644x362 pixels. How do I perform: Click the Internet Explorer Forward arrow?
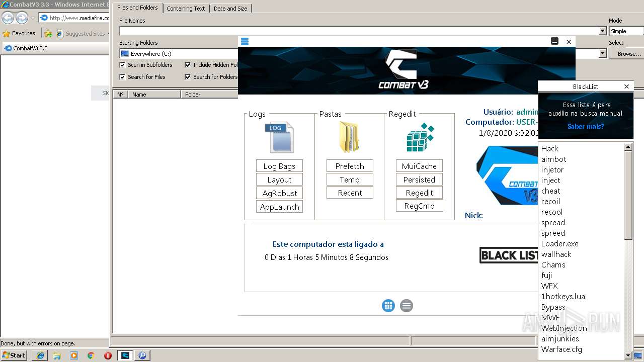pos(22,18)
